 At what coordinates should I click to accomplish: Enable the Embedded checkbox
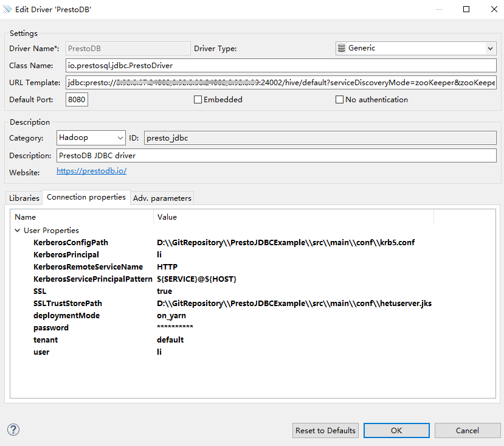[x=198, y=100]
